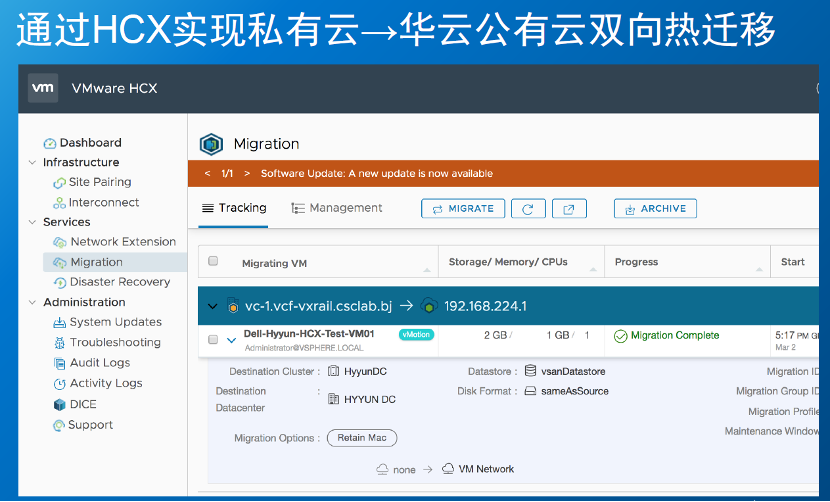Click the Network Extension icon
The height and width of the screenshot is (502, 830).
(60, 243)
